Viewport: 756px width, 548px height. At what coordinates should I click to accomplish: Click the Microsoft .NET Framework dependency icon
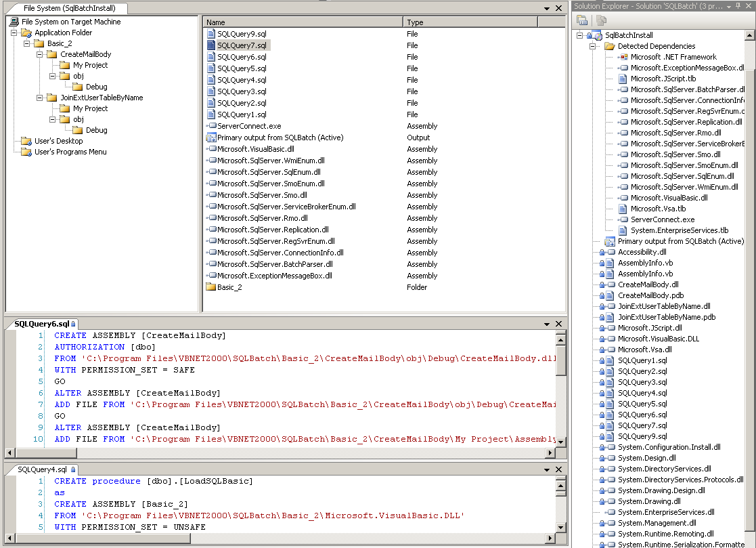pos(623,57)
